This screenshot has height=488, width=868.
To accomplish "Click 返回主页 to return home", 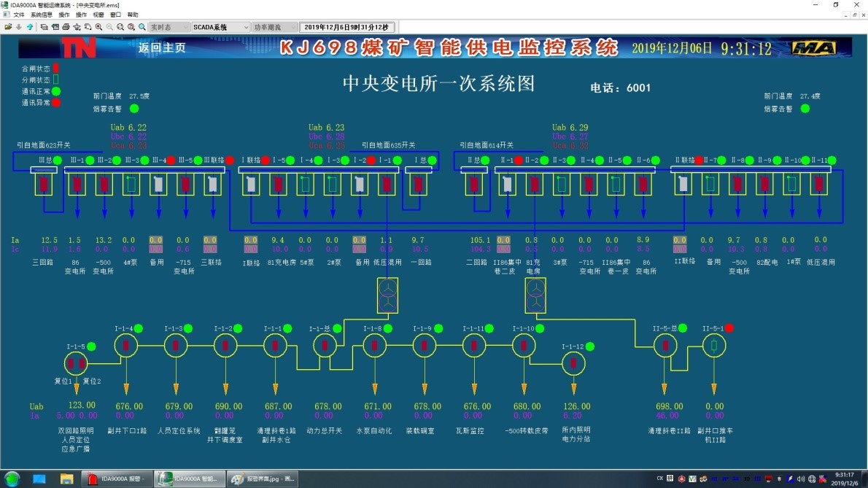I will 162,48.
